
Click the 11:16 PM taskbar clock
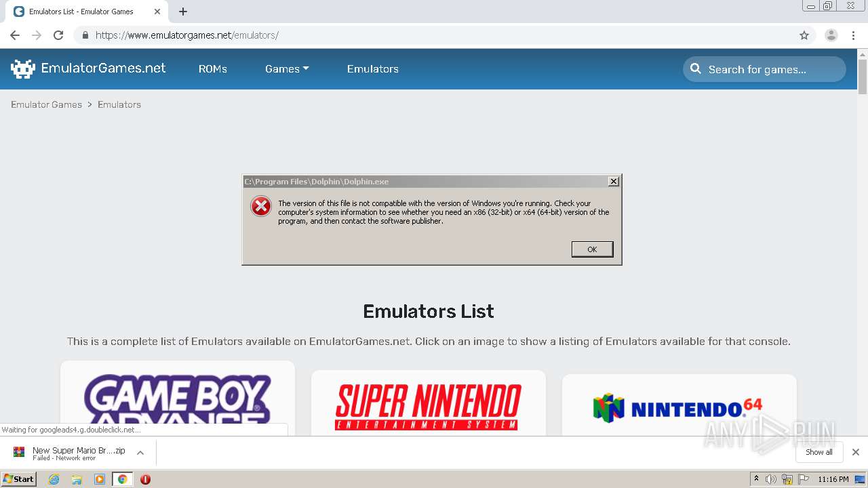pos(833,479)
